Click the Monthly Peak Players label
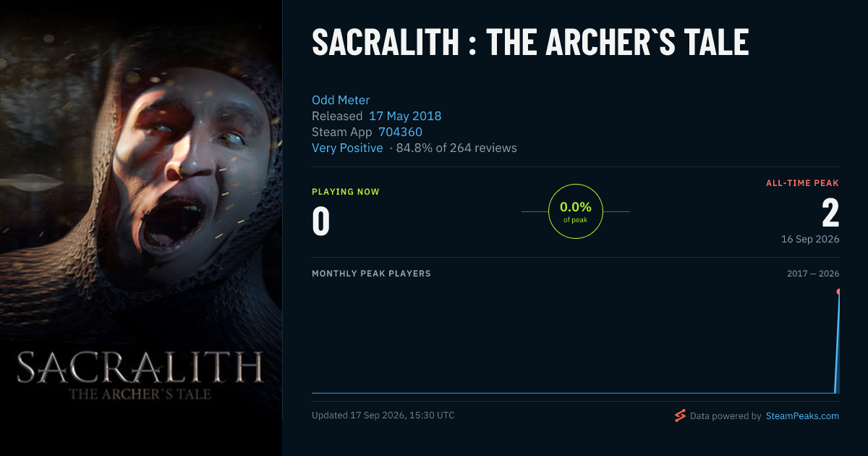The image size is (868, 456). [x=371, y=274]
